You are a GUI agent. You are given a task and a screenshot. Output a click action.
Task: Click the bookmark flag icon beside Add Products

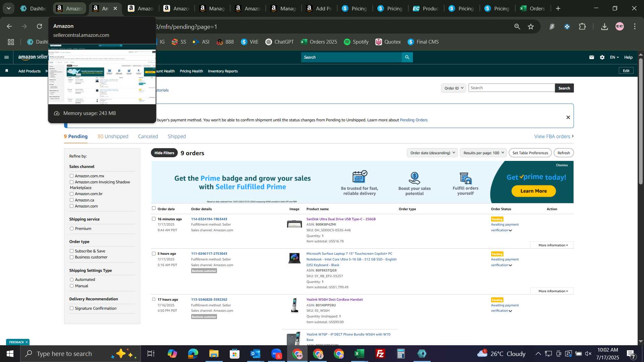7,71
